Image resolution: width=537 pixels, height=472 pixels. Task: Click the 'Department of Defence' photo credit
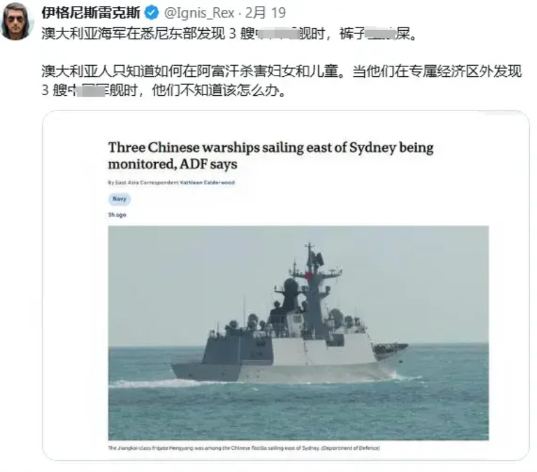click(350, 448)
